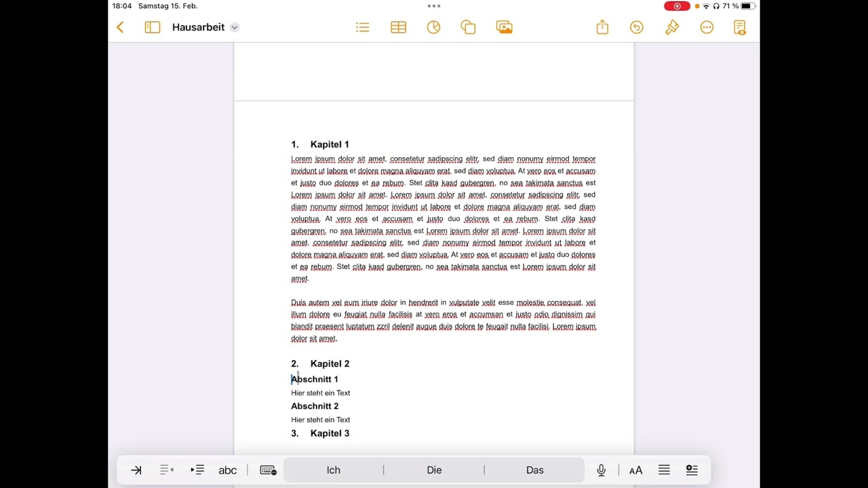
Task: Start dictation with microphone icon
Action: [x=601, y=470]
